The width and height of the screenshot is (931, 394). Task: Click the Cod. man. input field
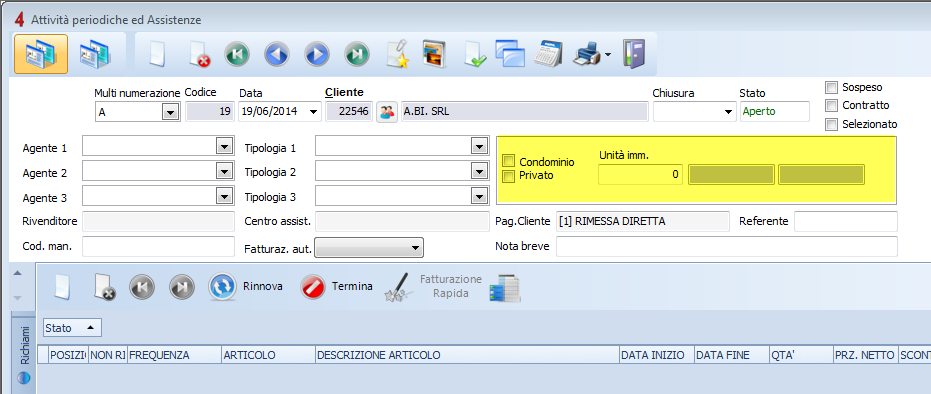[159, 246]
